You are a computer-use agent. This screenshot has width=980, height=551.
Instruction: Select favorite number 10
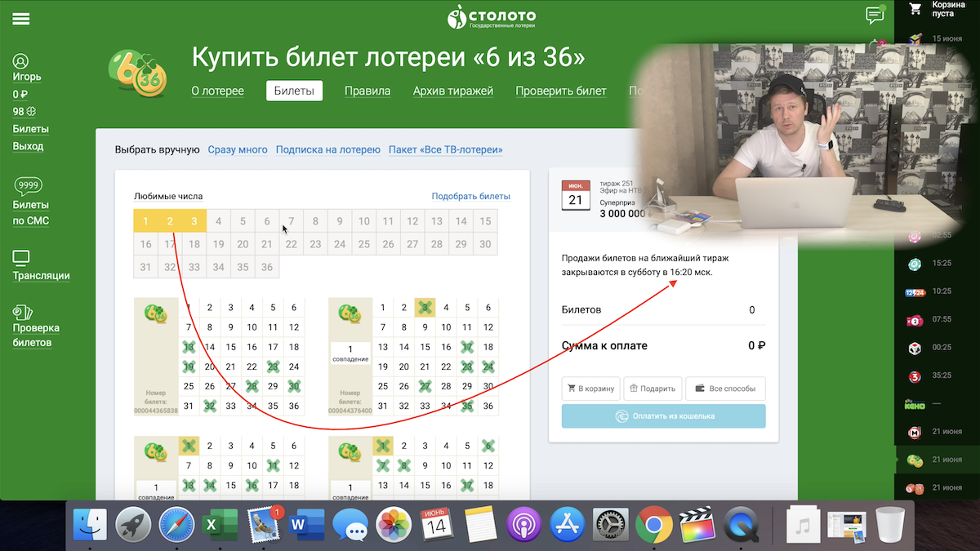364,221
